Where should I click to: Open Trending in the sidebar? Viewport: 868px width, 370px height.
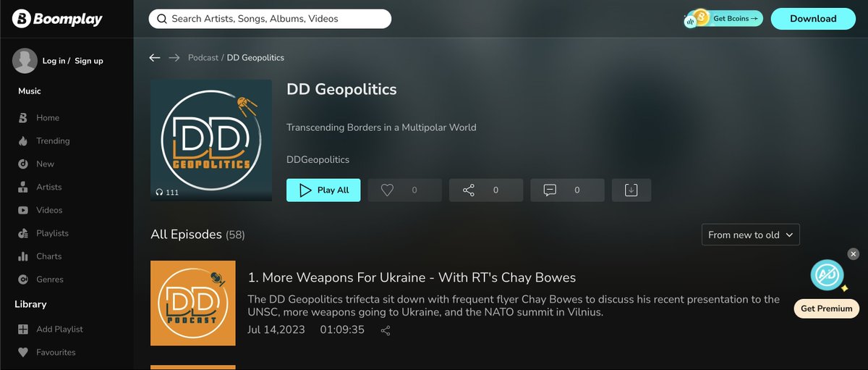(53, 141)
